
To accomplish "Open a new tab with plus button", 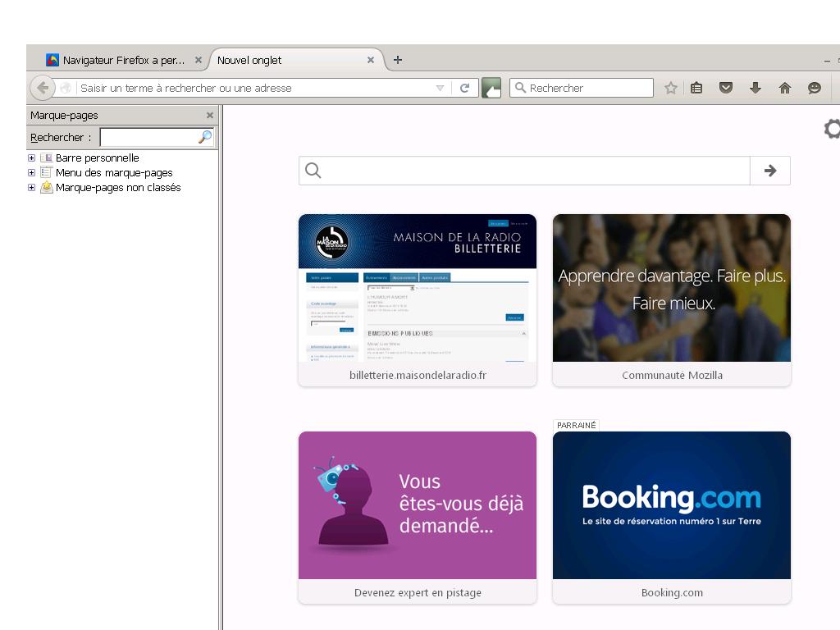I will (398, 60).
